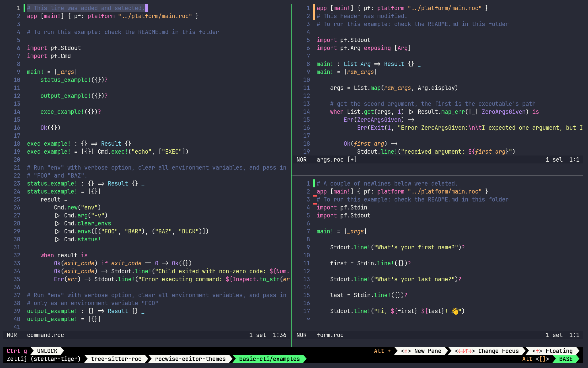Click "What's your first name?" string in form.roc

(416, 247)
